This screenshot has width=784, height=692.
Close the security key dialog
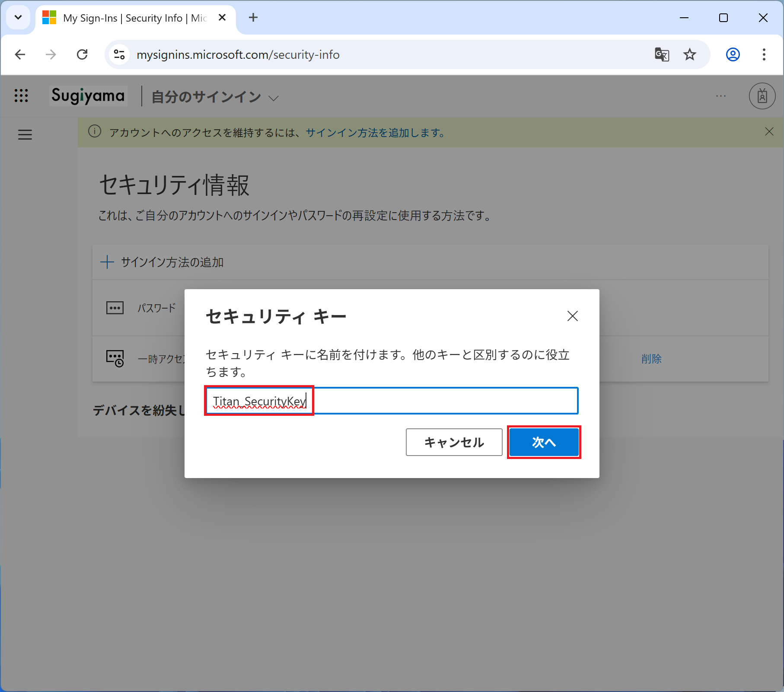(x=572, y=316)
